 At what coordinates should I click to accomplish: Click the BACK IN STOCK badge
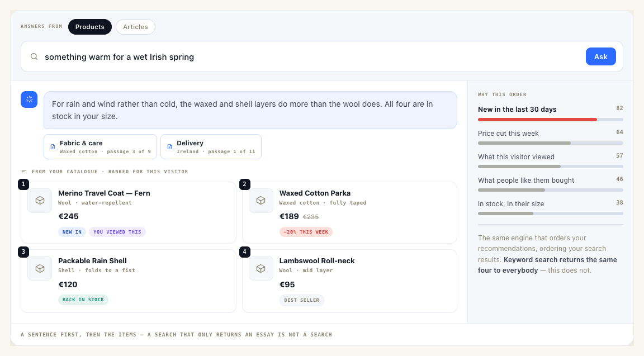pos(83,300)
